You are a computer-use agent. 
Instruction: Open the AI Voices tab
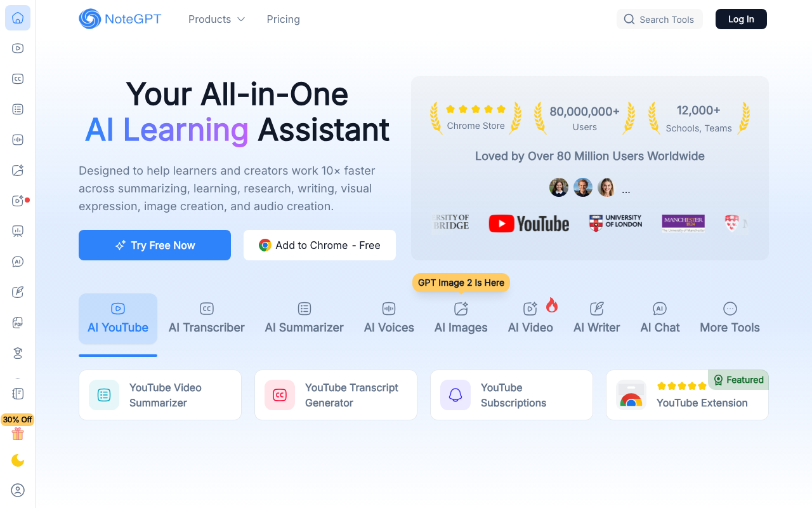(x=389, y=319)
